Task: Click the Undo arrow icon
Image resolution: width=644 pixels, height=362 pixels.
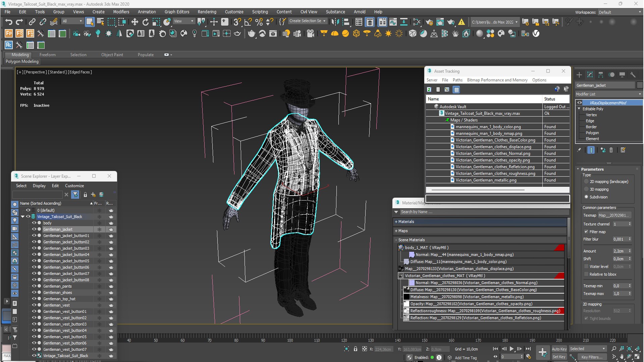Action: [x=9, y=22]
